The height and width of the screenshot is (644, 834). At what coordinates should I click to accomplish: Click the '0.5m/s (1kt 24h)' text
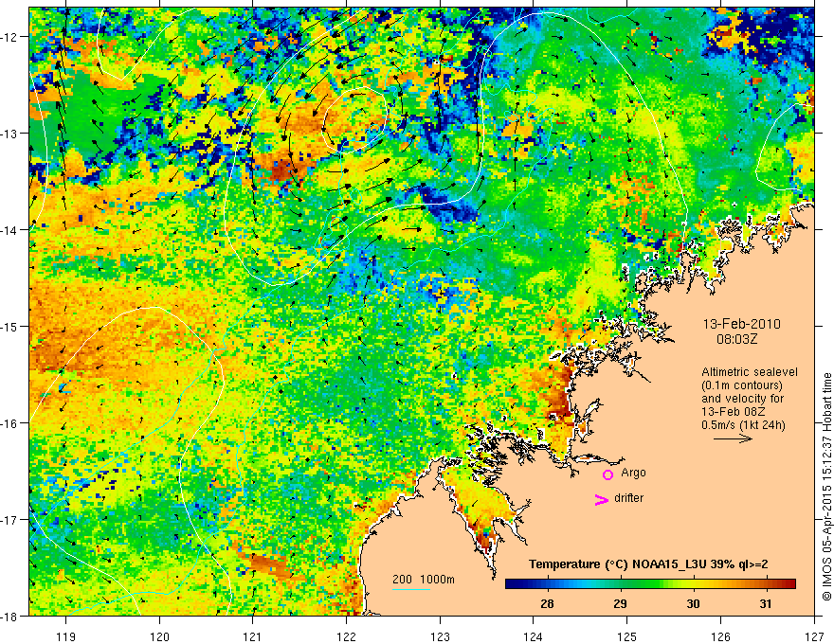(744, 425)
